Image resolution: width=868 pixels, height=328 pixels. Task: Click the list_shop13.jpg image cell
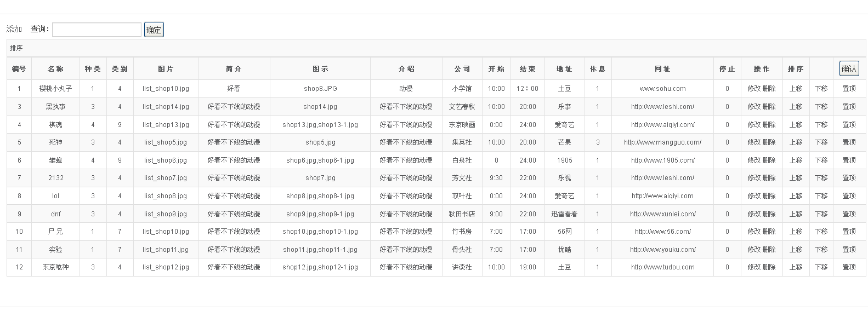point(166,125)
